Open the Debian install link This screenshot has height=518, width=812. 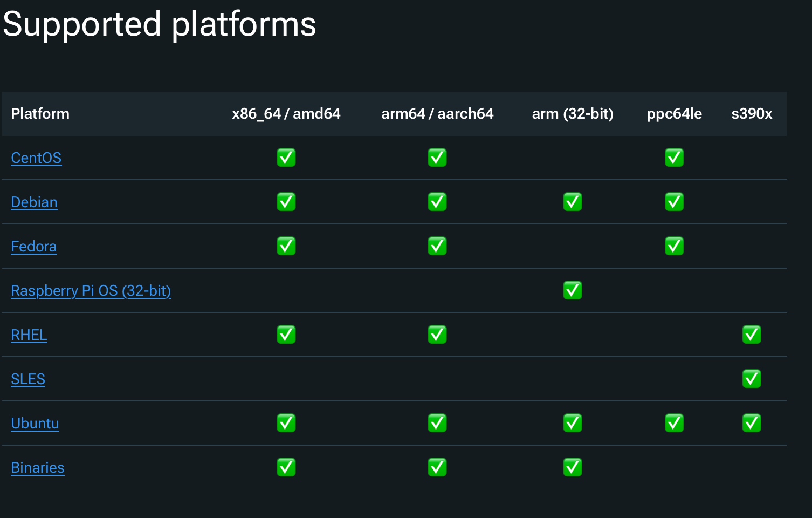pyautogui.click(x=34, y=202)
